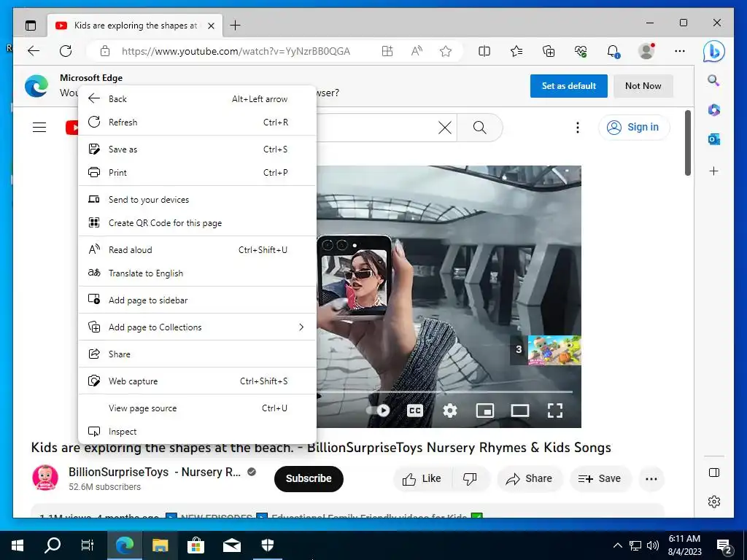
Task: Open Bing Chat sidebar button
Action: [713, 52]
